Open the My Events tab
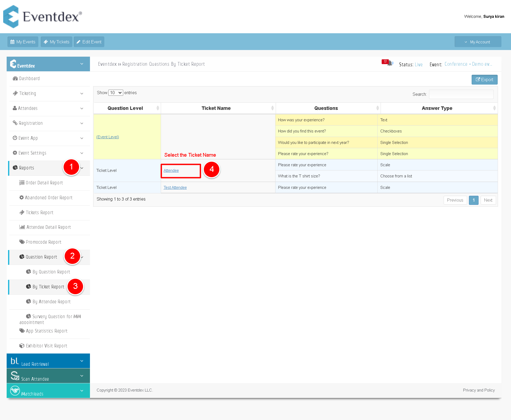The width and height of the screenshot is (511, 420). click(x=23, y=42)
